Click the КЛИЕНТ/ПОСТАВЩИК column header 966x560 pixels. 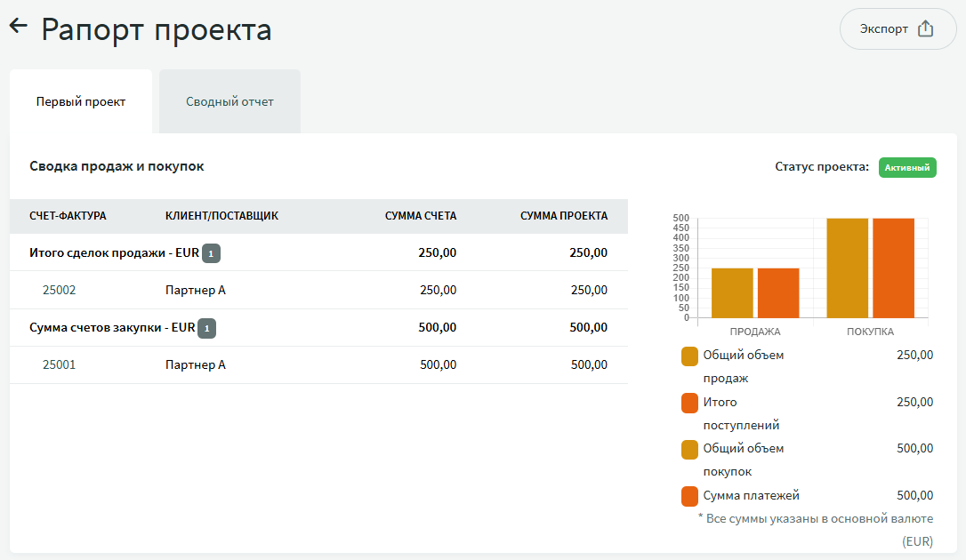tap(221, 216)
